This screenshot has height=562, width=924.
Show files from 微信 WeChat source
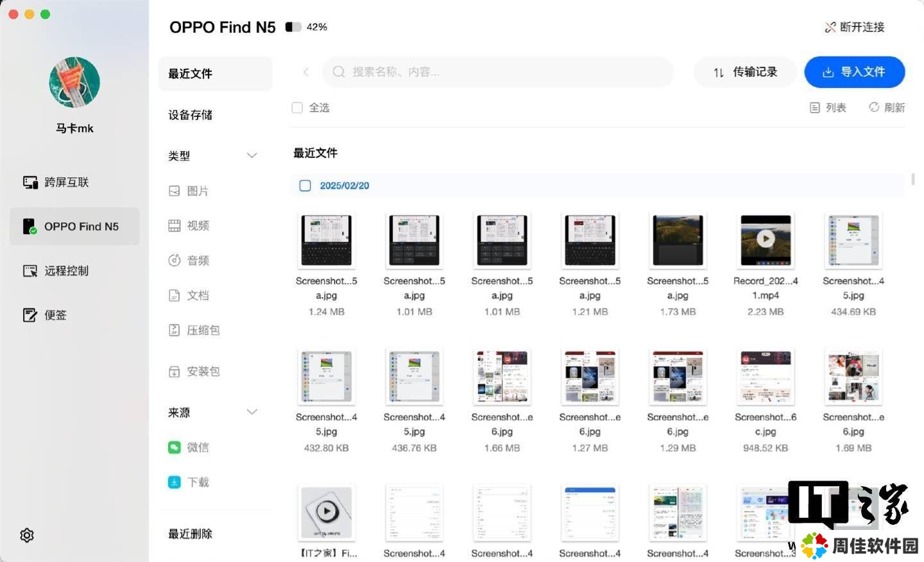[x=188, y=447]
